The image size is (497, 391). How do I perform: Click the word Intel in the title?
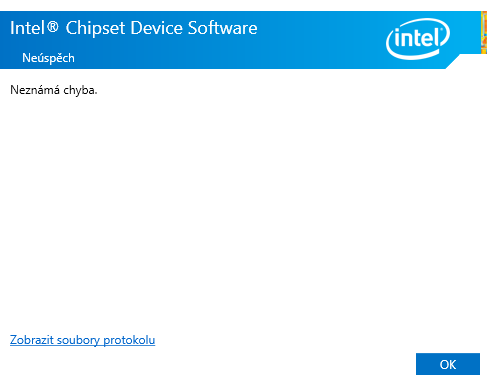click(x=27, y=28)
